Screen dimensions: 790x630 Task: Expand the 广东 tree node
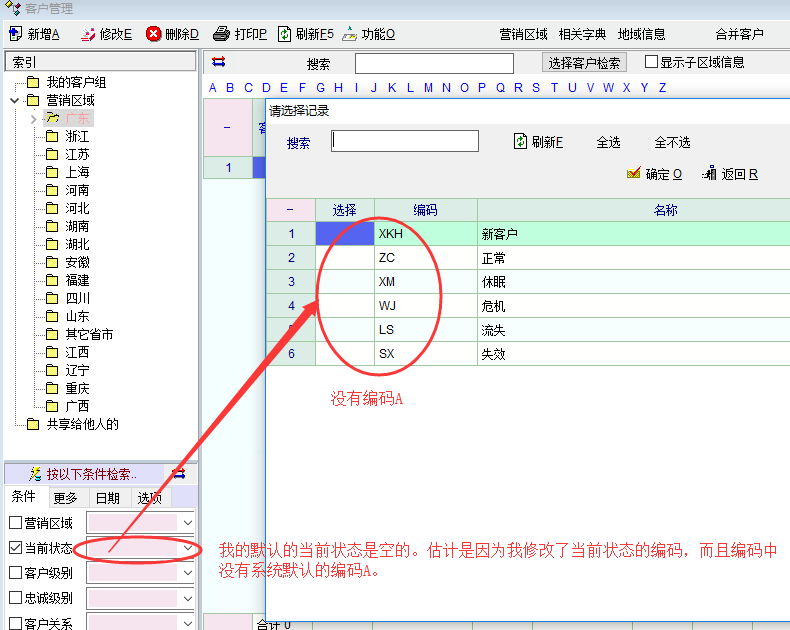click(33, 119)
